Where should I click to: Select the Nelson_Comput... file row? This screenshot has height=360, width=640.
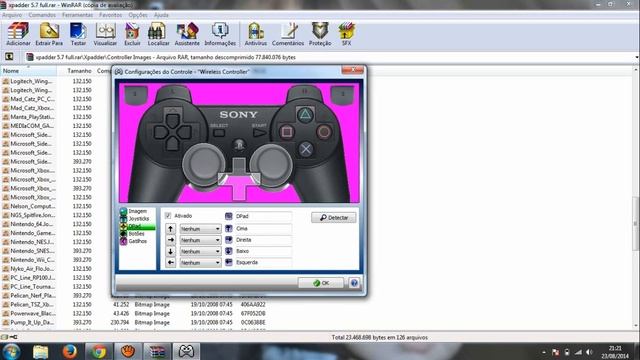point(29,206)
